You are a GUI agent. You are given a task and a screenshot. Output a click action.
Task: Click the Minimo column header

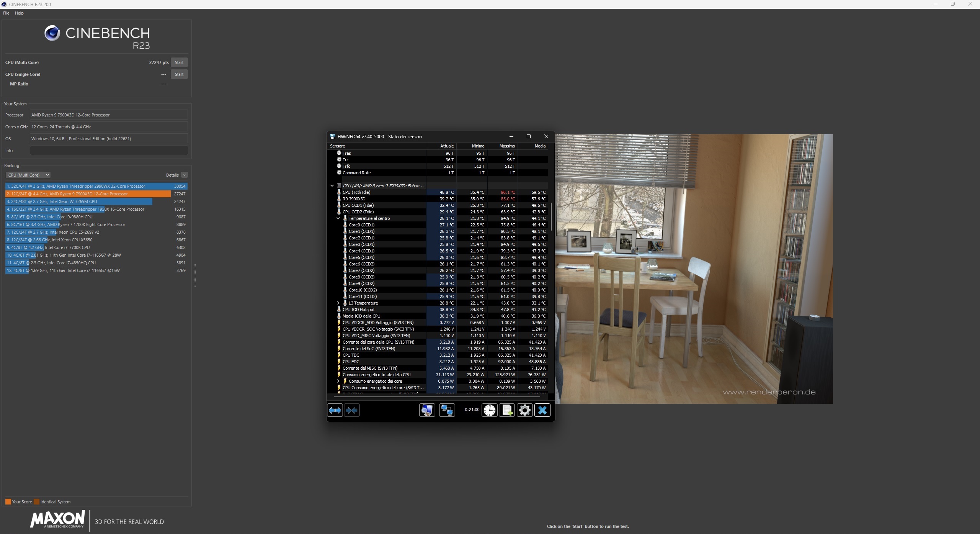pos(472,146)
